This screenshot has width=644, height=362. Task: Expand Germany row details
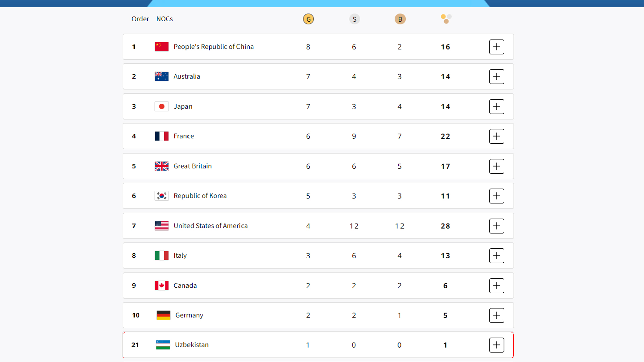pyautogui.click(x=497, y=315)
